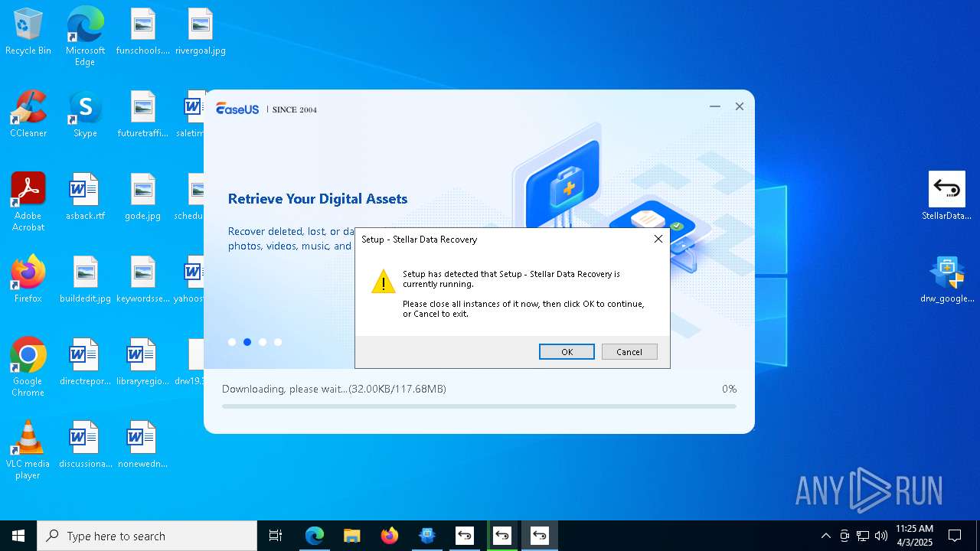980x551 pixels.
Task: Select the StellarData installer desktop icon
Action: [x=947, y=196]
